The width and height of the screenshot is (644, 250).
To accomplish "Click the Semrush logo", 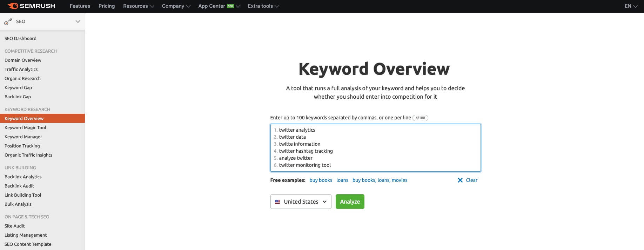I will 32,6.
